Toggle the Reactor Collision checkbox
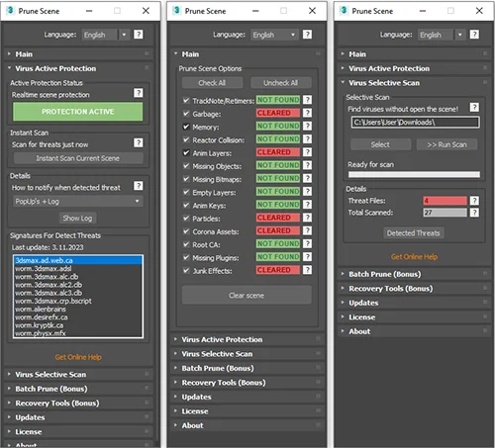Viewport: 495px width, 448px height. tap(186, 139)
